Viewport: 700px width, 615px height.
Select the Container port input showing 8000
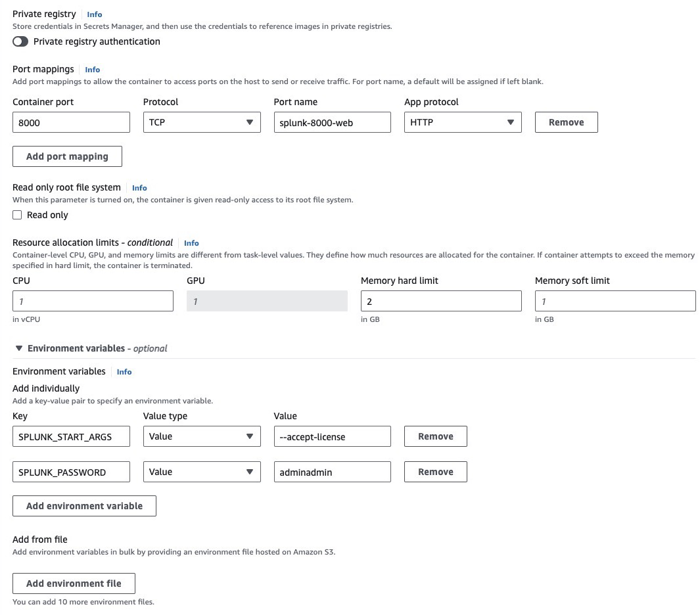pos(70,122)
